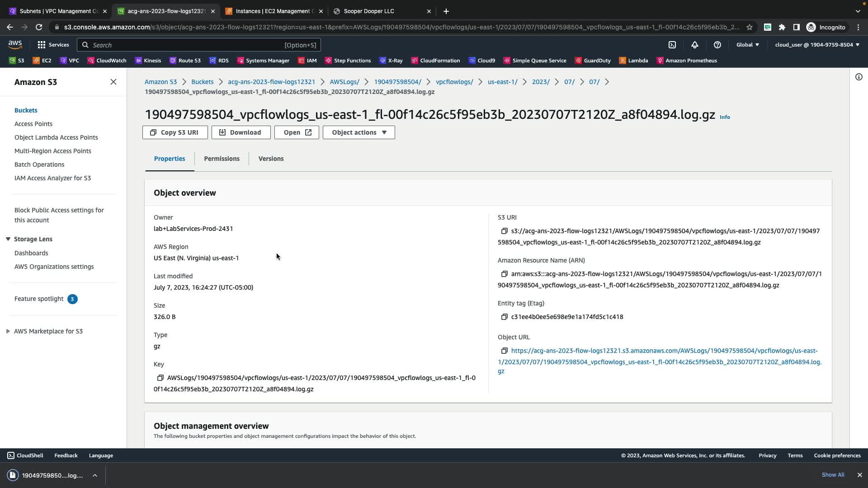This screenshot has width=868, height=488.
Task: Expand AWS Marketplace for S3 section
Action: pos(8,331)
